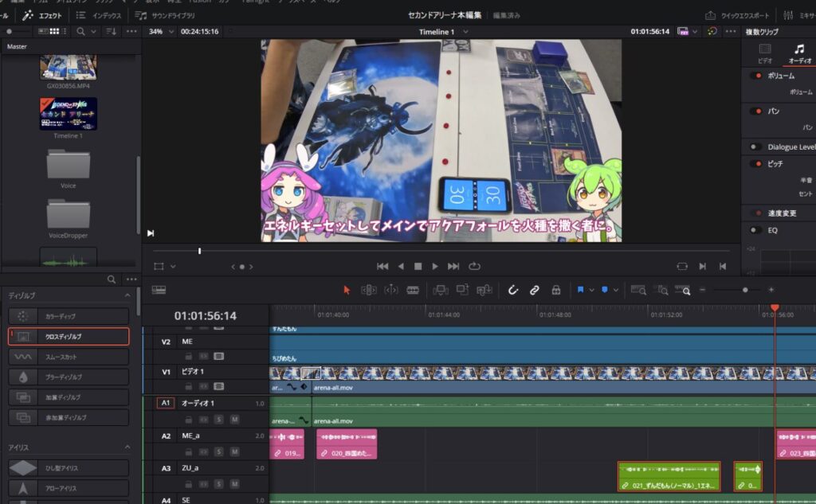Toggle timeline snapping magnet
Viewport: 816px width, 504px height.
click(512, 290)
